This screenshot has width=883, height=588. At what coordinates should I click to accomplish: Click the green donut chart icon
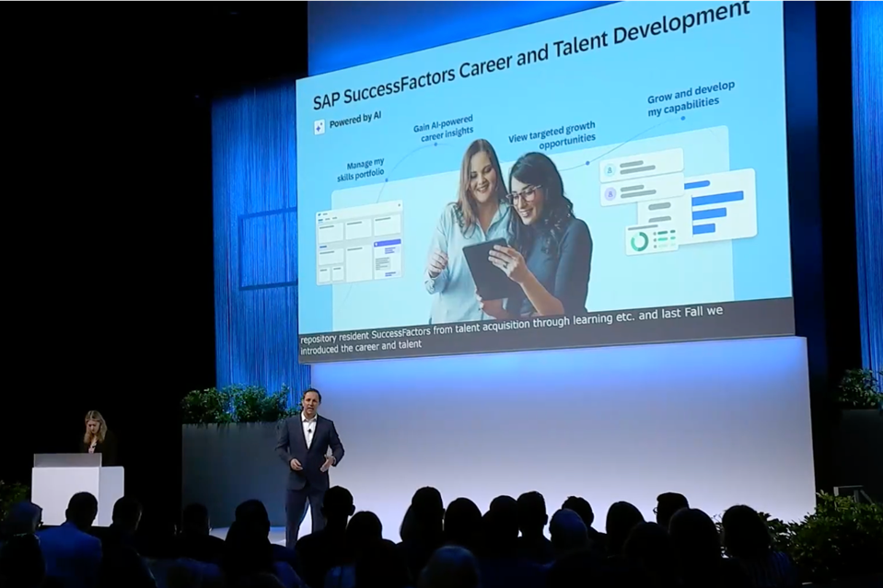pyautogui.click(x=638, y=241)
